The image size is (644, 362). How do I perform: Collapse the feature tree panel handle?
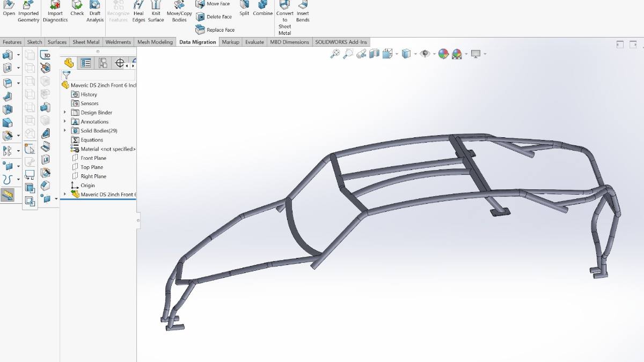[139, 220]
